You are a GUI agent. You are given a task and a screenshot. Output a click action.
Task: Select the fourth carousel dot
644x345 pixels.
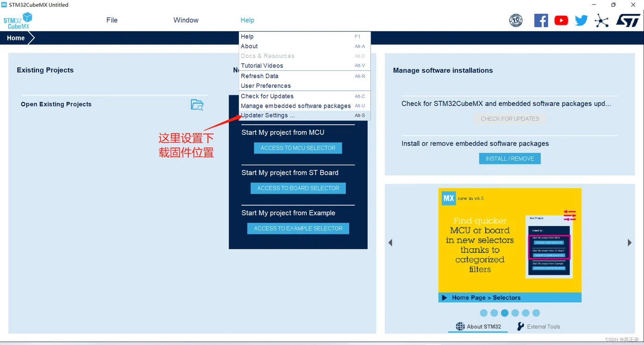[x=515, y=313]
